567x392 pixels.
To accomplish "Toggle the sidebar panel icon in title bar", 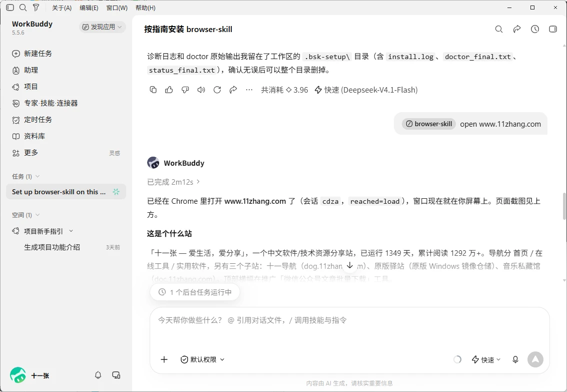I will 10,8.
